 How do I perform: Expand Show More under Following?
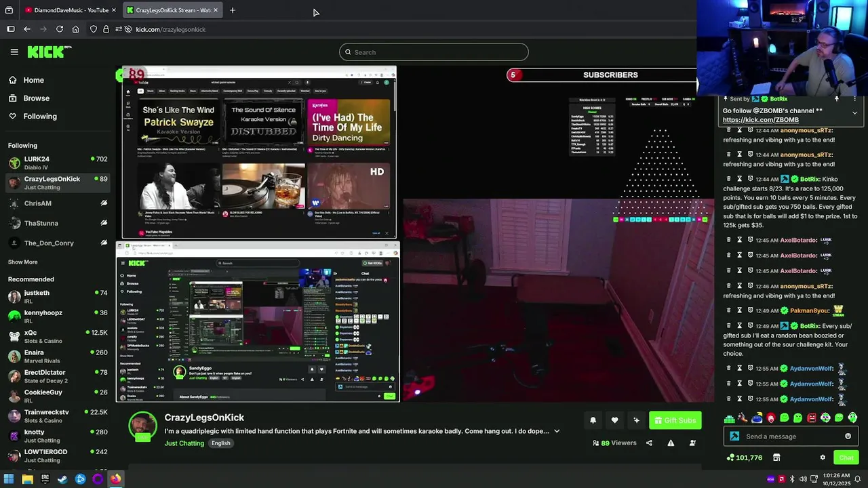pos(23,262)
